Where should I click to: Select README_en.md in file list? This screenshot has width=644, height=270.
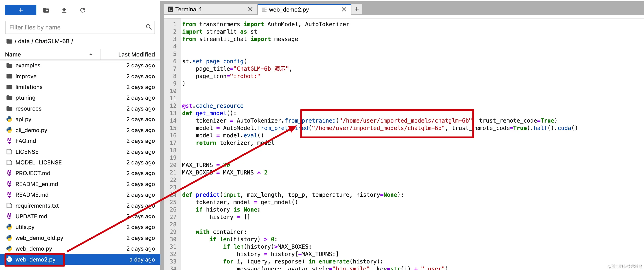[36, 184]
